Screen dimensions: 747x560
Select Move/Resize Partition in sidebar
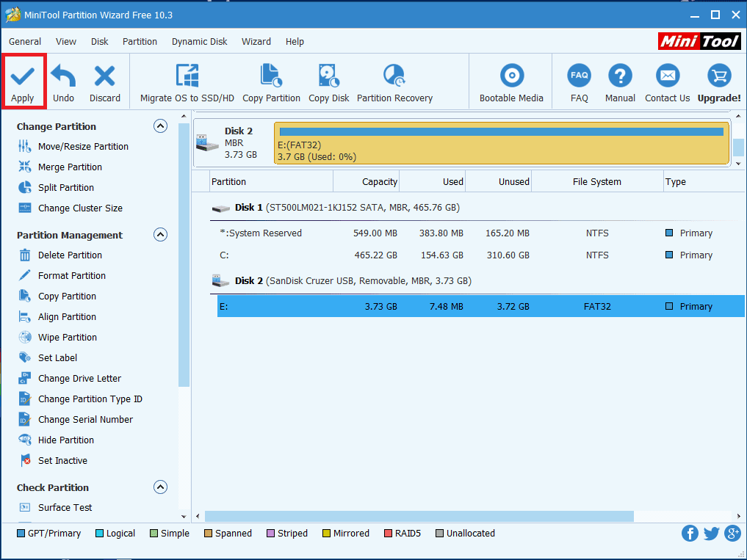coord(73,146)
